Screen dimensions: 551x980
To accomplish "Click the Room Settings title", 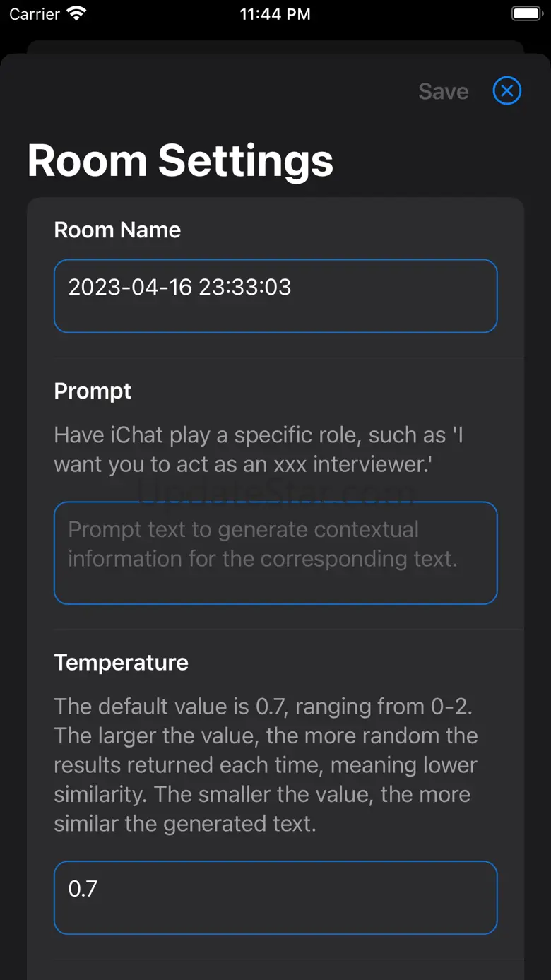I will (x=180, y=160).
